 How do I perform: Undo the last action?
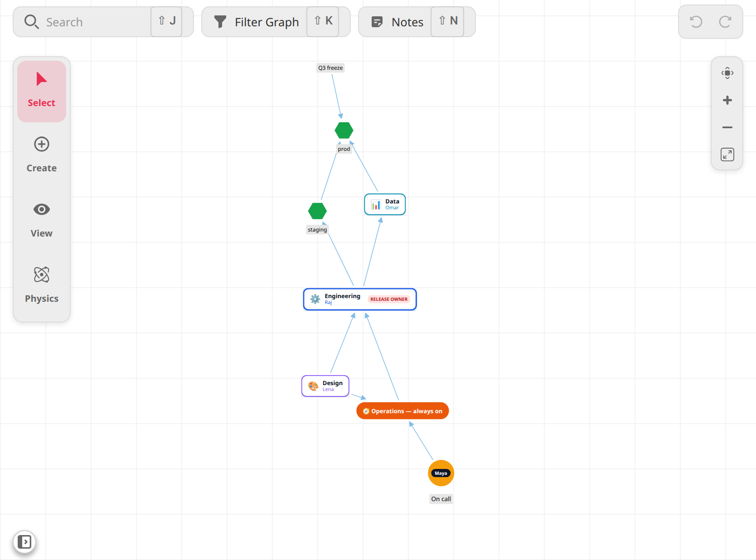(696, 22)
